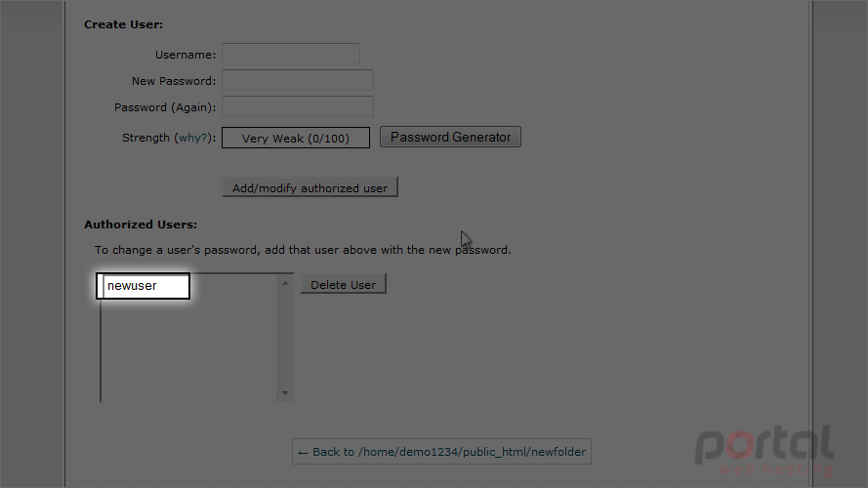Click the user list scroll up arrow
868x488 pixels.
pyautogui.click(x=285, y=283)
